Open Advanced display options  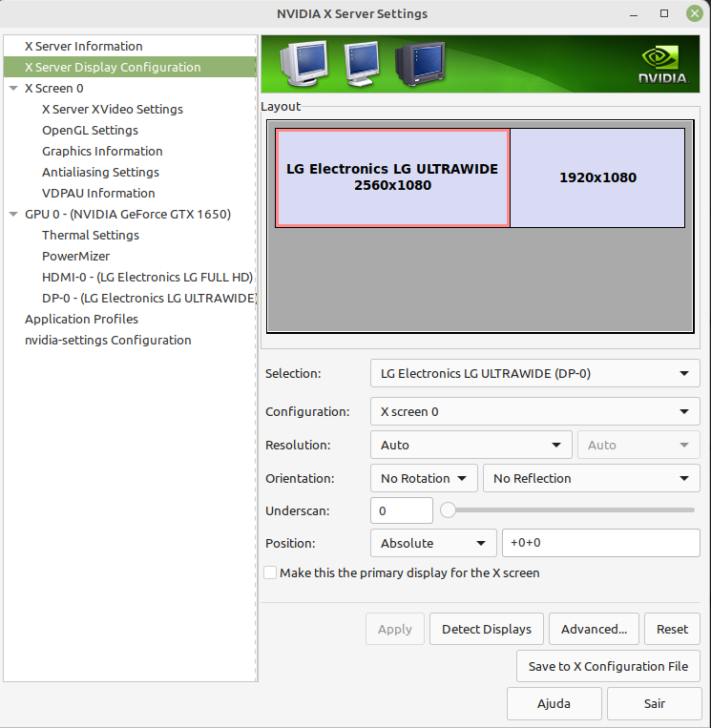pyautogui.click(x=594, y=629)
